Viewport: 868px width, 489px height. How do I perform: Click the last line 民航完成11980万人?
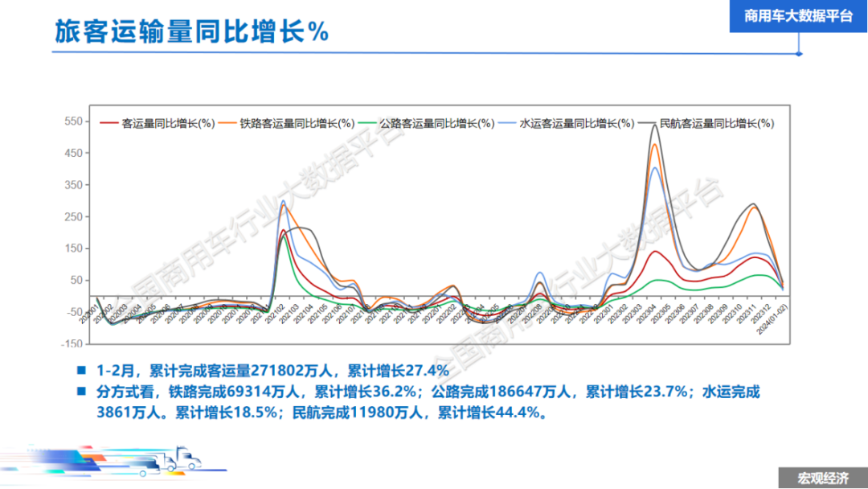click(321, 413)
